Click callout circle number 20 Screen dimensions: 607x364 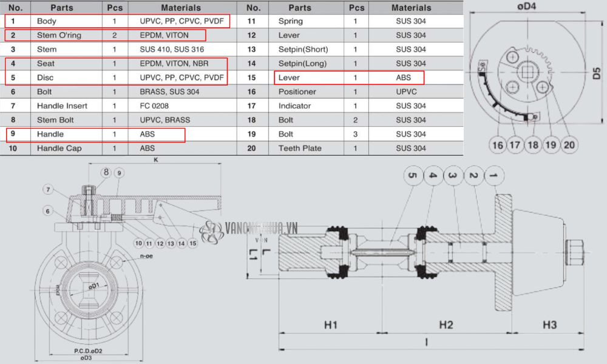(x=569, y=144)
